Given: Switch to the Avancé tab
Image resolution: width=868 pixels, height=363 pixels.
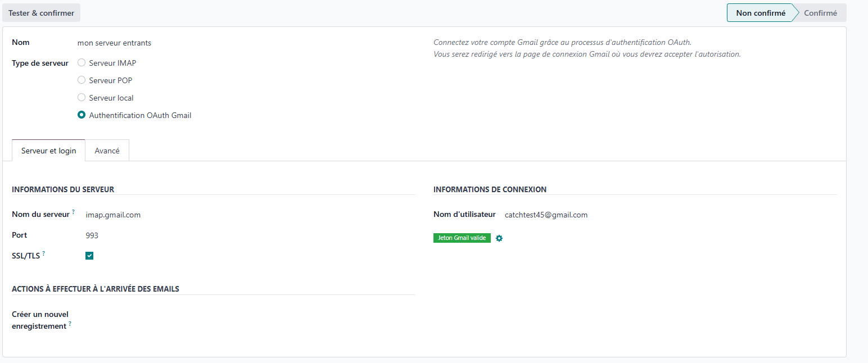Looking at the screenshot, I should pyautogui.click(x=107, y=151).
